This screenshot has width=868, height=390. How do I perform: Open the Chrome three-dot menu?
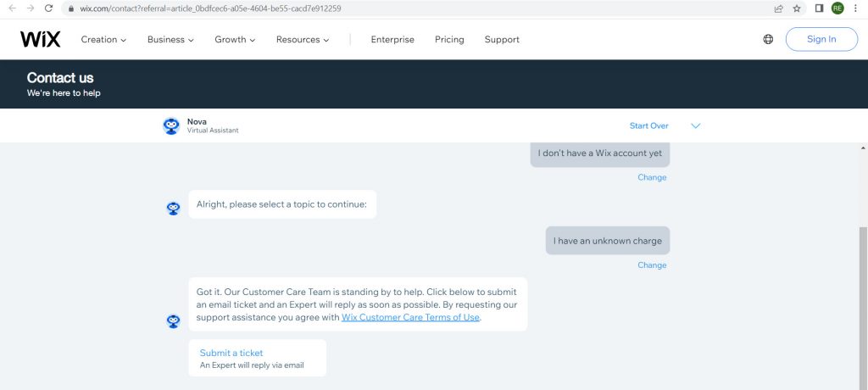(855, 8)
